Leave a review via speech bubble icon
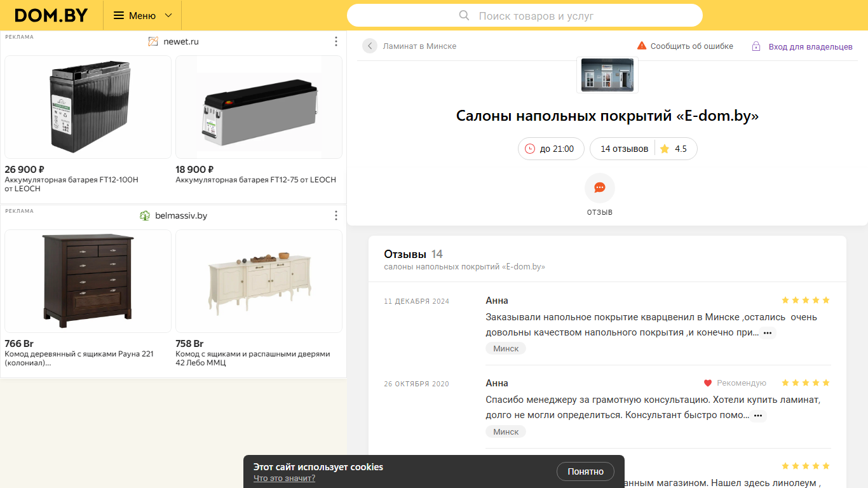The width and height of the screenshot is (868, 488). [600, 188]
